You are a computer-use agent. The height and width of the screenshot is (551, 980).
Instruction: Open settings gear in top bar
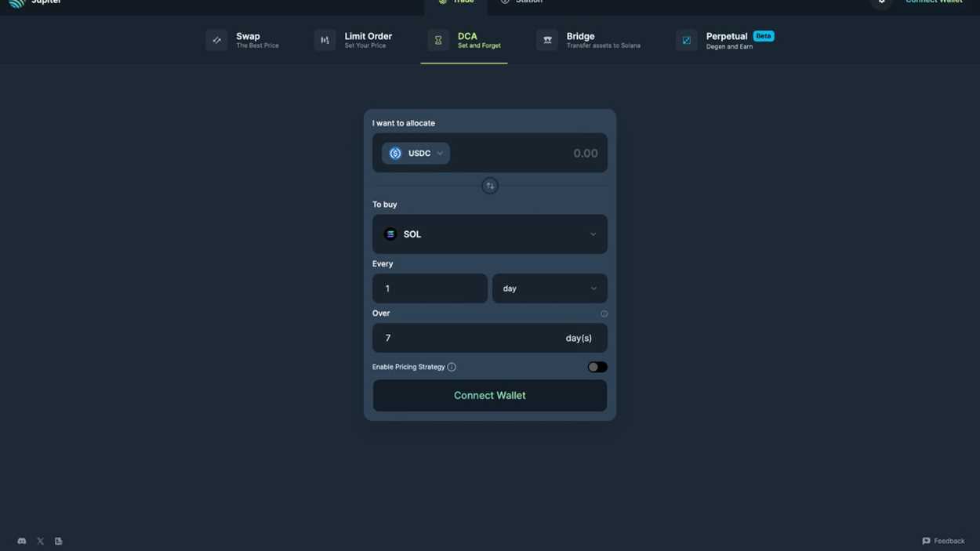[x=881, y=2]
